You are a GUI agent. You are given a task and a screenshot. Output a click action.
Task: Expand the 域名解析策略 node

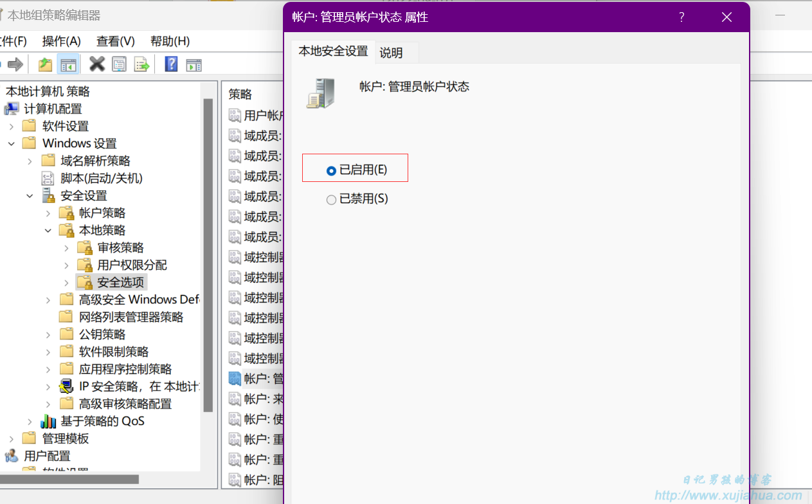(30, 161)
